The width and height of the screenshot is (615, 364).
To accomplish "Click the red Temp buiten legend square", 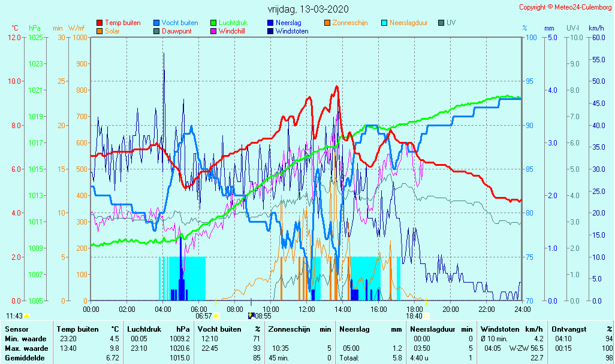I will point(100,23).
